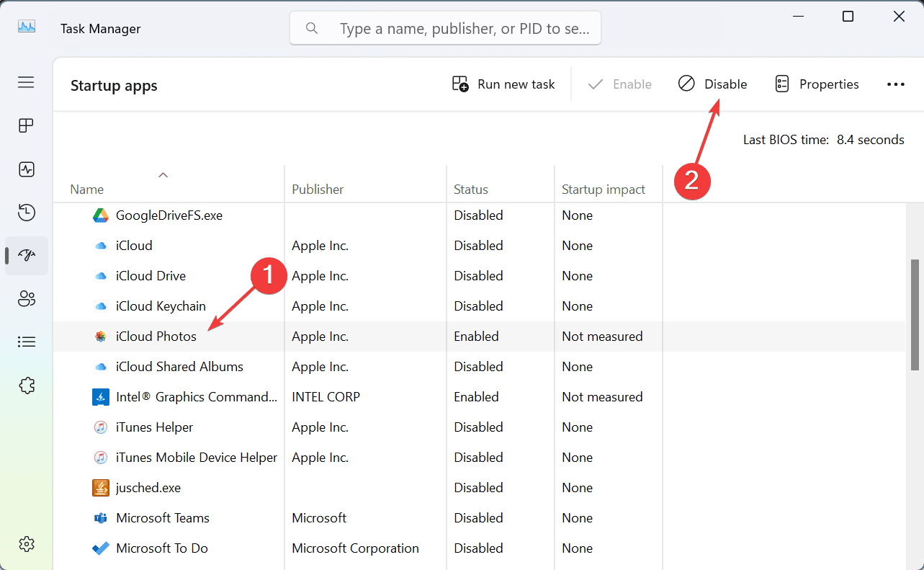Sort by Startup impact column
This screenshot has height=570, width=924.
(604, 190)
